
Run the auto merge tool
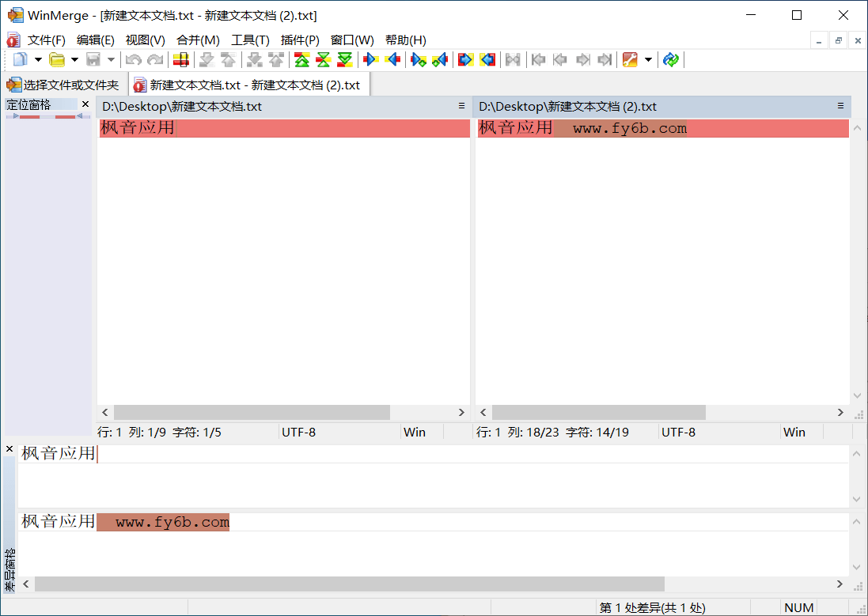(514, 59)
